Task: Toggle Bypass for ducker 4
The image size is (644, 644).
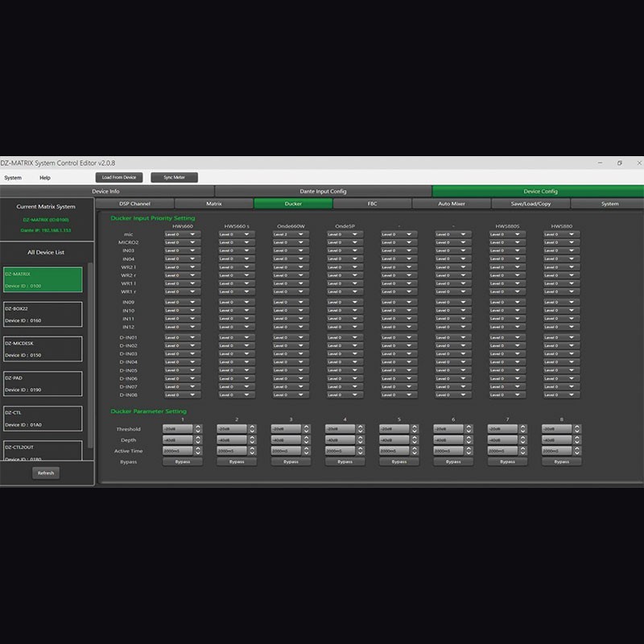Action: (x=345, y=462)
